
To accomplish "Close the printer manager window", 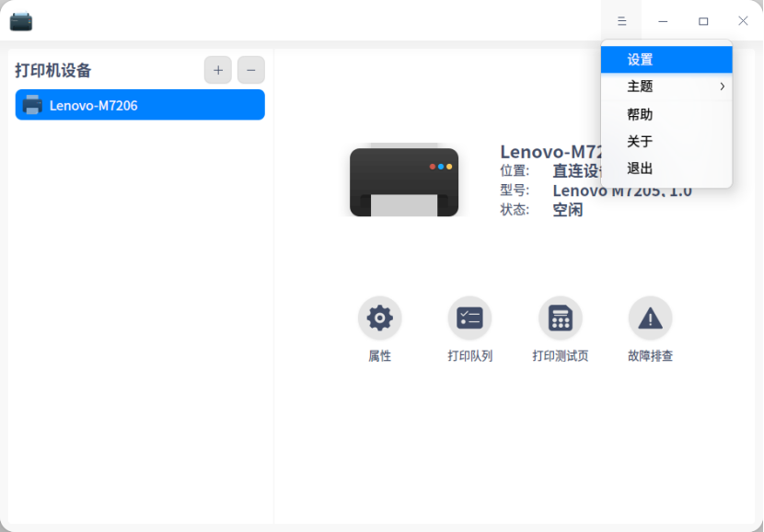I will coord(743,20).
